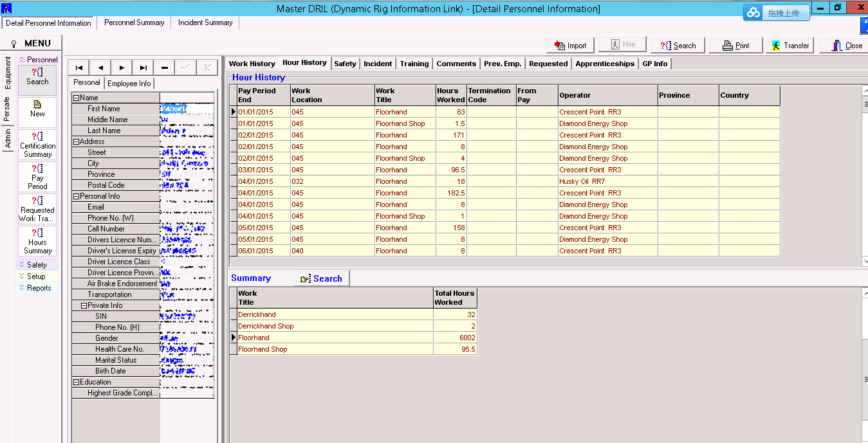Click the Email value field
This screenshot has width=868, height=443.
tap(187, 207)
